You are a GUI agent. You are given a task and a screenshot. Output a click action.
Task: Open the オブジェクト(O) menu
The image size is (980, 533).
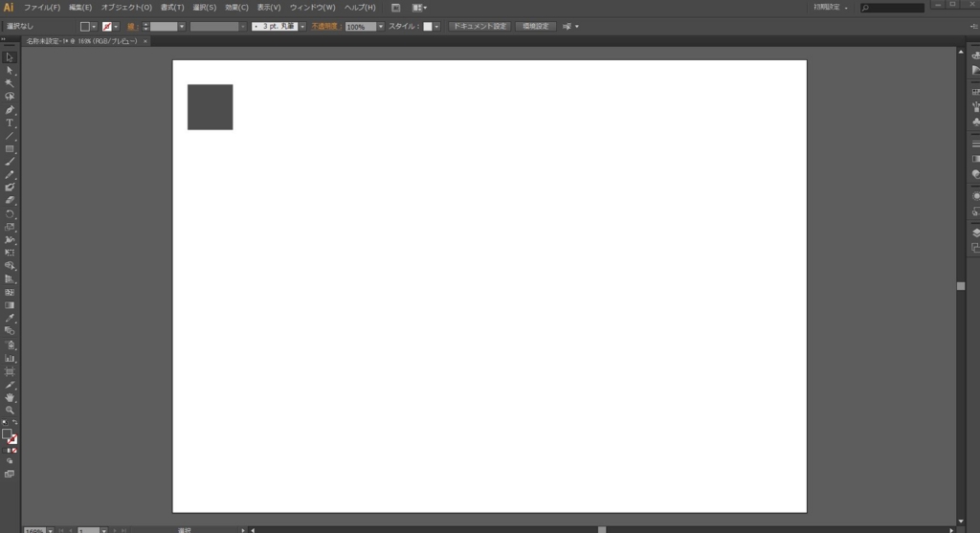click(126, 8)
